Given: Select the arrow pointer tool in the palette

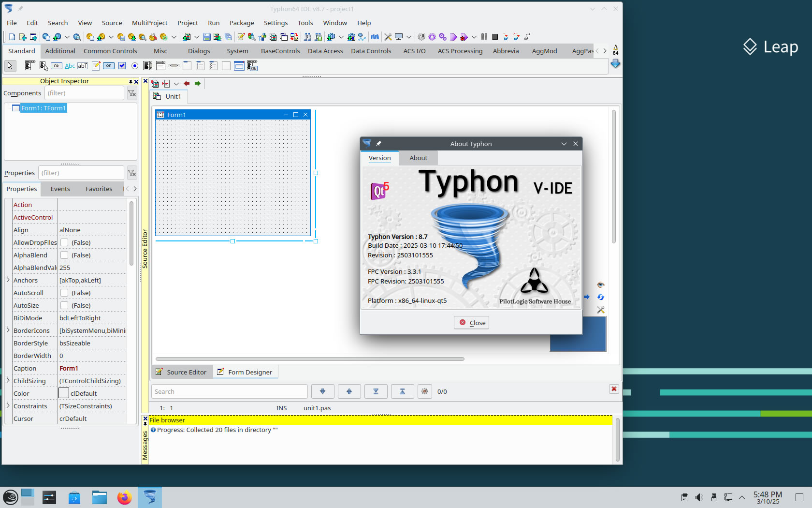Looking at the screenshot, I should (x=10, y=66).
